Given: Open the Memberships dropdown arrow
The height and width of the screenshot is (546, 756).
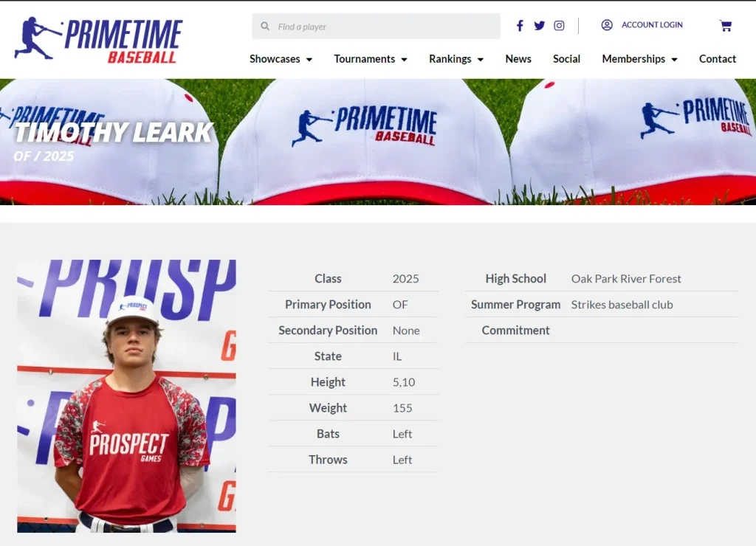Looking at the screenshot, I should [674, 59].
